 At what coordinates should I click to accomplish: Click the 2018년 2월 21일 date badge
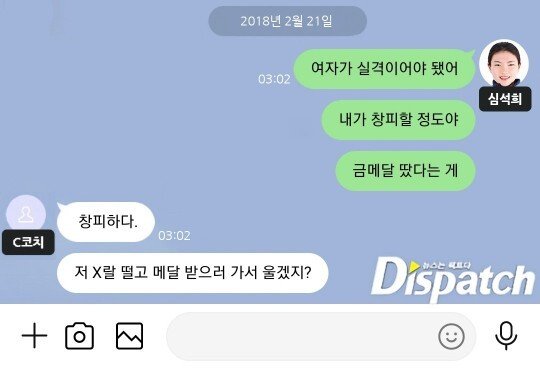[x=287, y=21]
